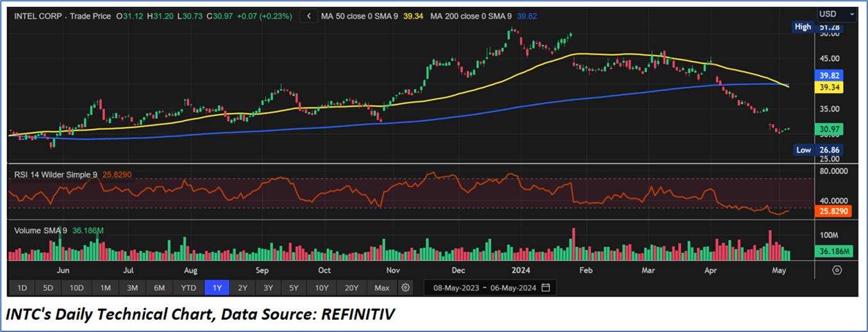Click the yellow 39.34 MA50 axis label
The height and width of the screenshot is (332, 868).
[828, 86]
